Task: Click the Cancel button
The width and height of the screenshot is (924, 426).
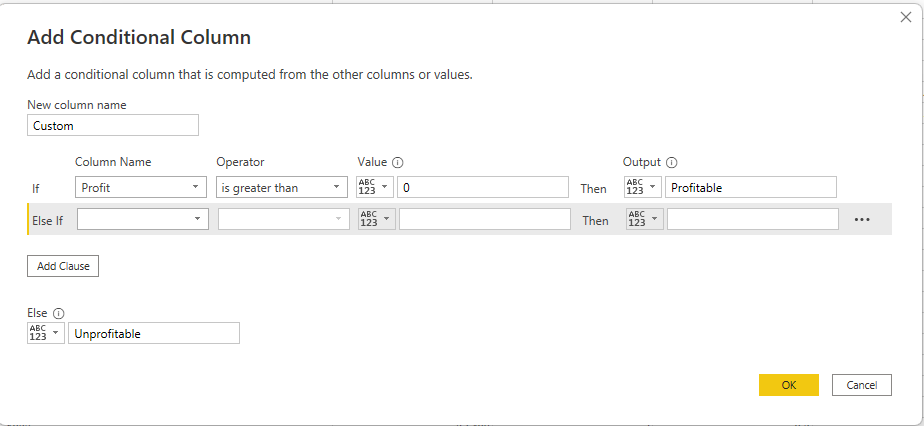Action: click(861, 385)
